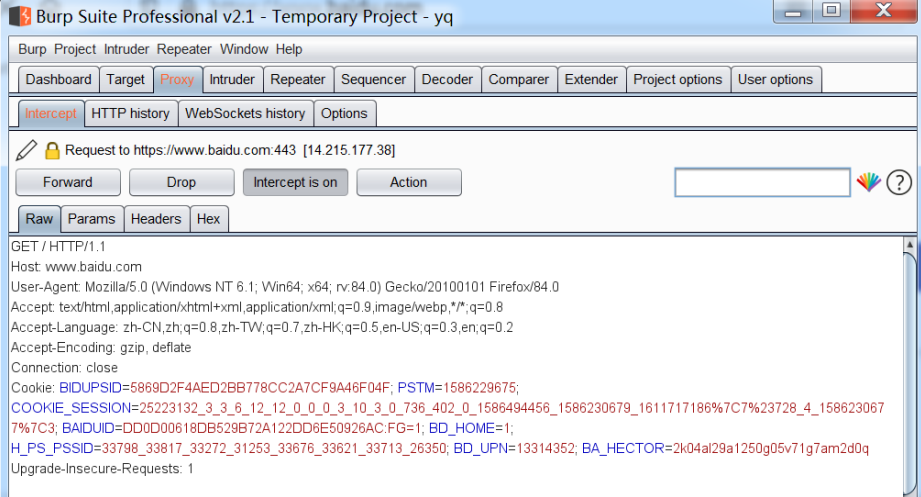Image resolution: width=921 pixels, height=497 pixels.
Task: Toggle the Intercept is on button
Action: [295, 182]
